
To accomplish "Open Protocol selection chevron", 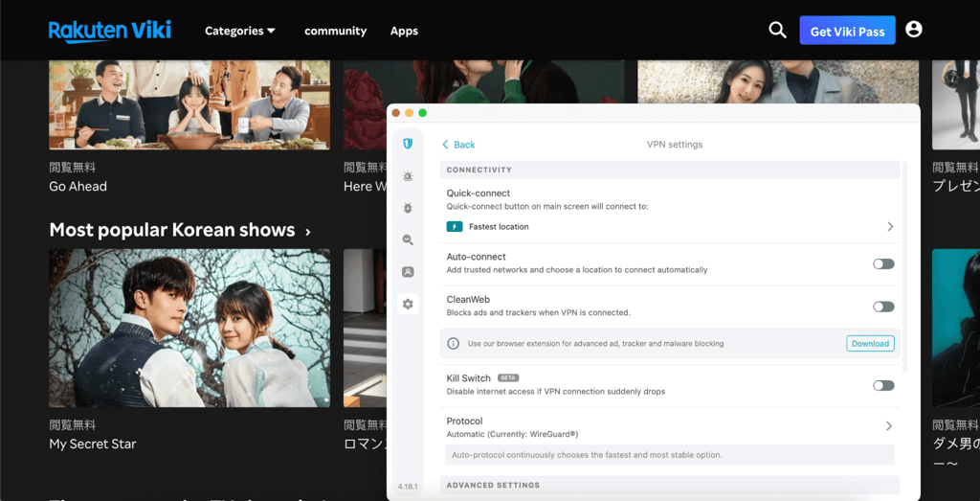I will coord(889,426).
